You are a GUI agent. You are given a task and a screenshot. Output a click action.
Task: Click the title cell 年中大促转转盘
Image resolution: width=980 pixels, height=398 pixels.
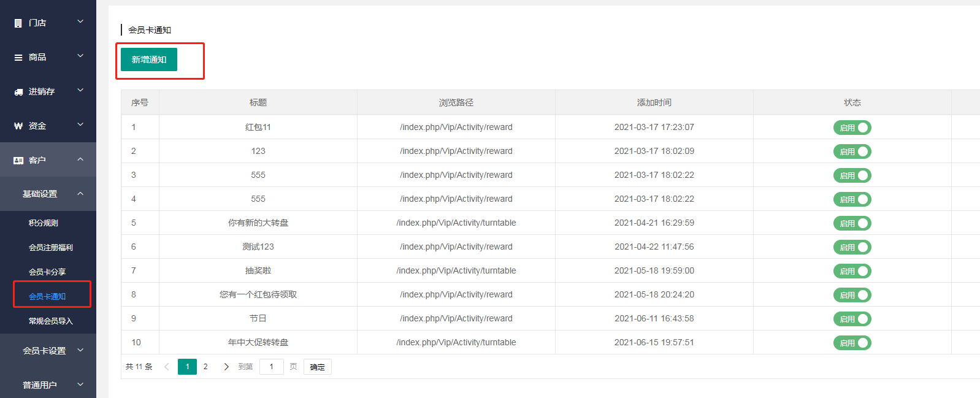tap(258, 342)
